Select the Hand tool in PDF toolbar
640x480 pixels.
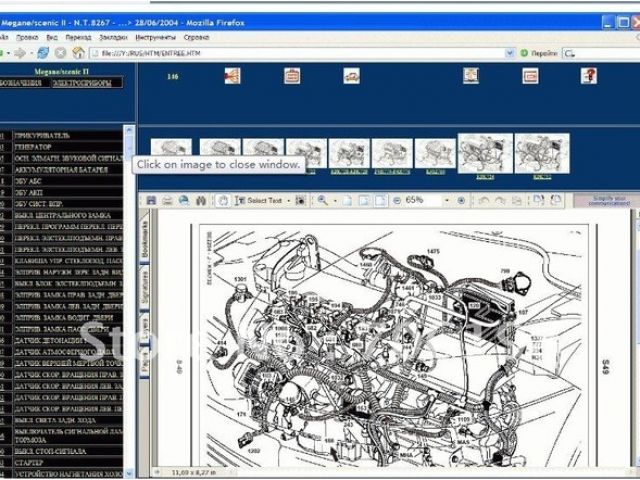223,201
